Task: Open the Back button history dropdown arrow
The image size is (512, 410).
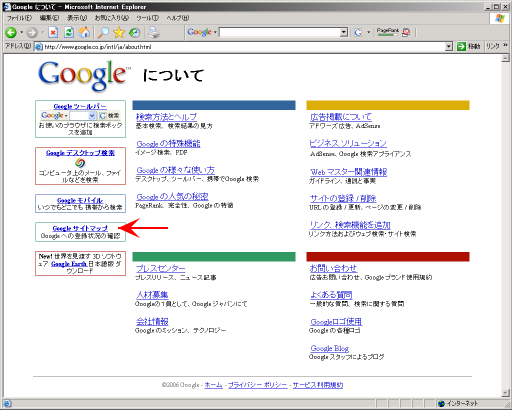Action: point(21,32)
